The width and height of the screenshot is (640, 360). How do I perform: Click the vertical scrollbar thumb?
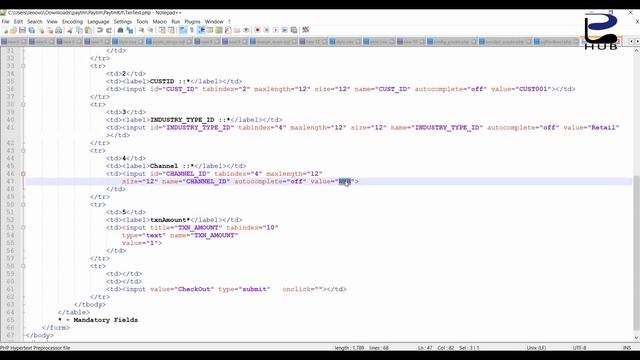click(x=636, y=252)
